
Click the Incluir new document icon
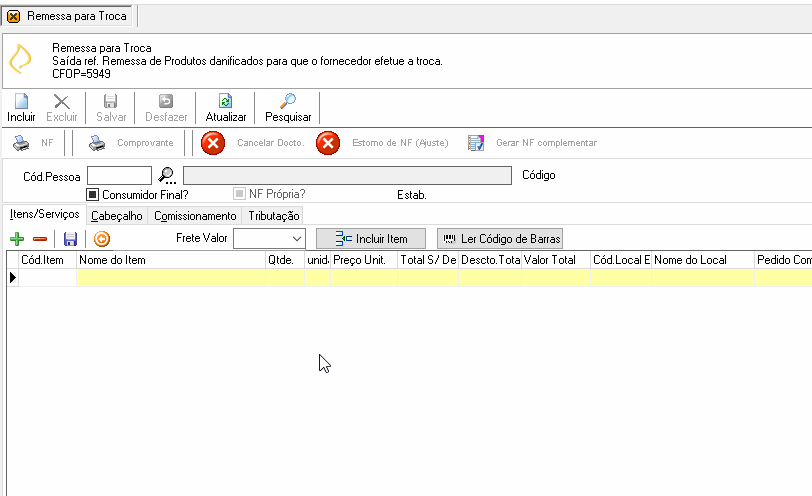(21, 101)
